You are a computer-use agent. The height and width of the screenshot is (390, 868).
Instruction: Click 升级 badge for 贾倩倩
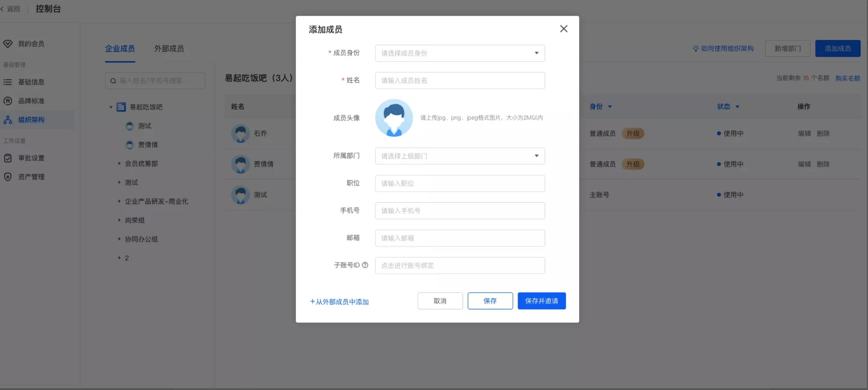pos(633,164)
